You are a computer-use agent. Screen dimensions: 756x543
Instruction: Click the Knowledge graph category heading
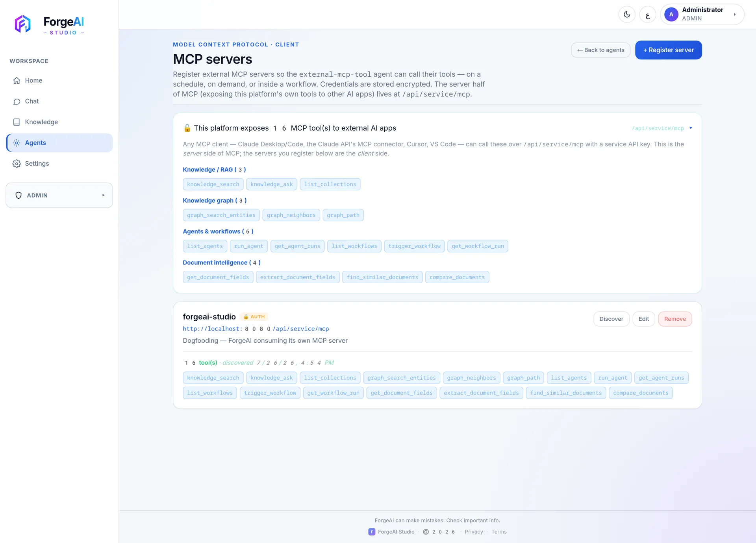[x=215, y=201]
